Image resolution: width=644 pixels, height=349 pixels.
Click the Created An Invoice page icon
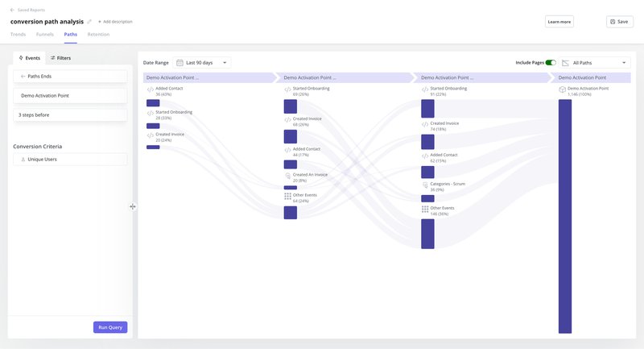click(287, 176)
